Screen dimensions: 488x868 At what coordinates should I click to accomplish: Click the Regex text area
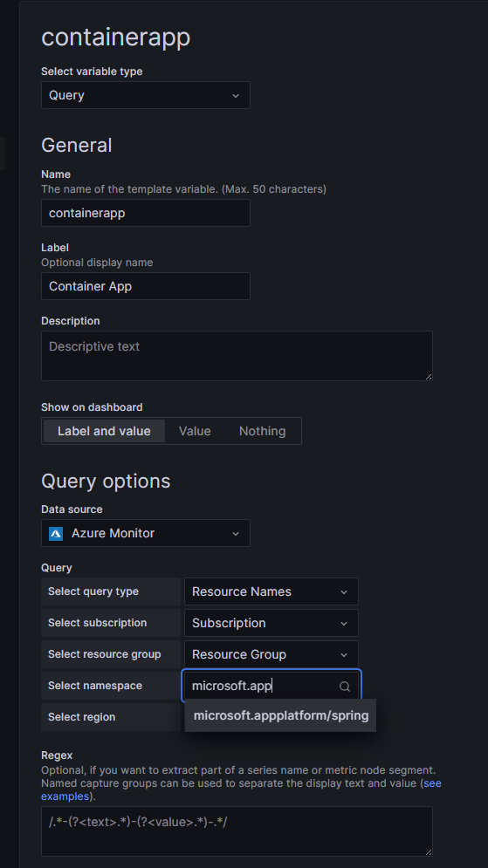pyautogui.click(x=237, y=831)
